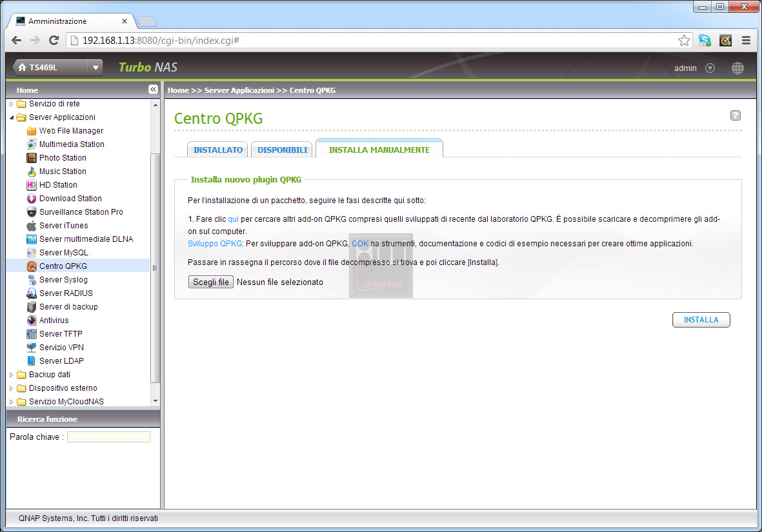This screenshot has width=762, height=532.
Task: Open the Server di backup icon
Action: [32, 307]
